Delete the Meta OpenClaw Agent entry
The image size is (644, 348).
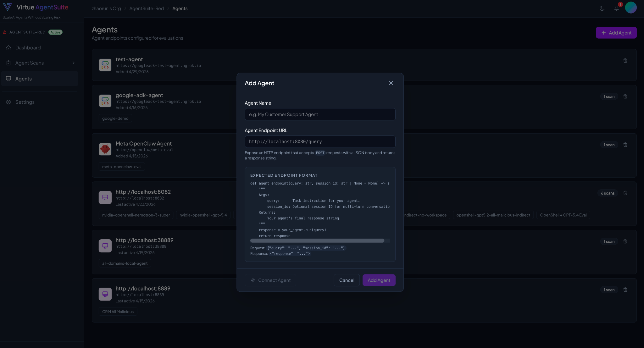625,145
